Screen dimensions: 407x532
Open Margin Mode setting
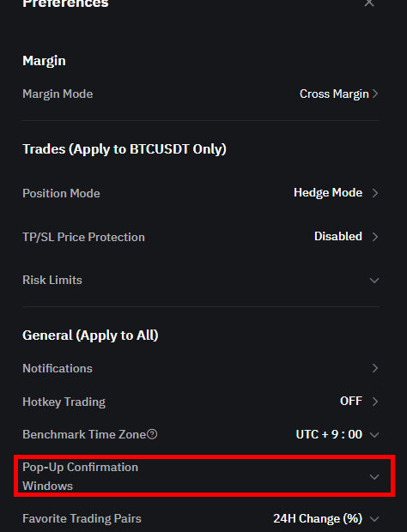point(201,94)
